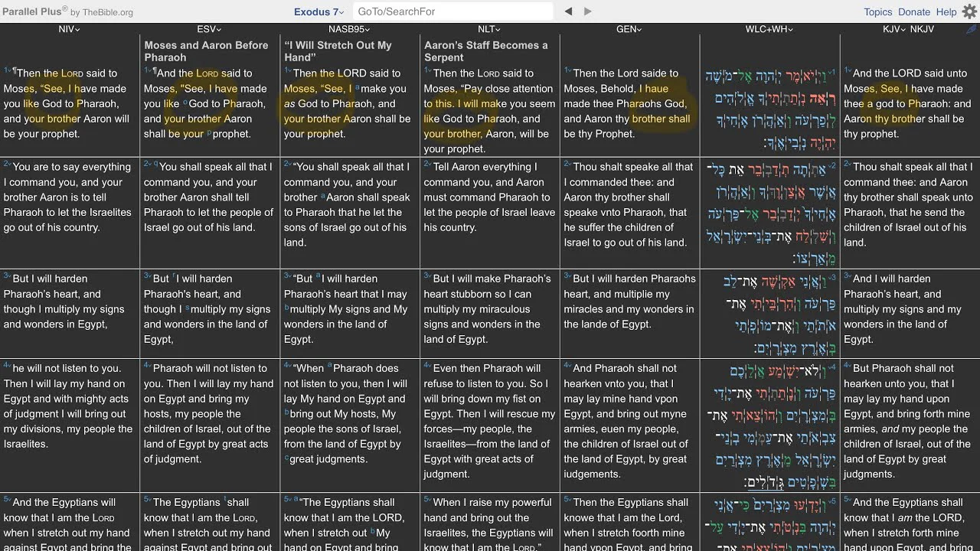This screenshot has height=551, width=980.
Task: Open footnote a before "Pharaoh does" in NASB95 verse 4
Action: pos(330,366)
